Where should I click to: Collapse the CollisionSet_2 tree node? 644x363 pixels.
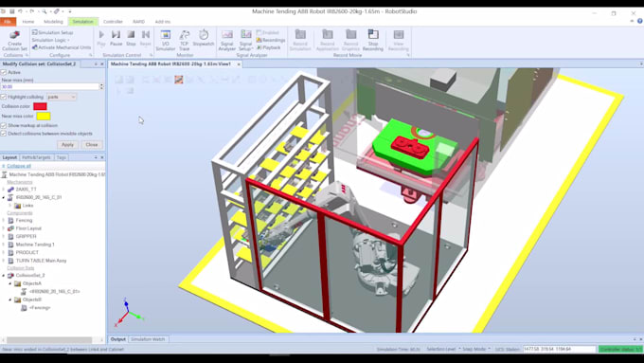coord(4,276)
